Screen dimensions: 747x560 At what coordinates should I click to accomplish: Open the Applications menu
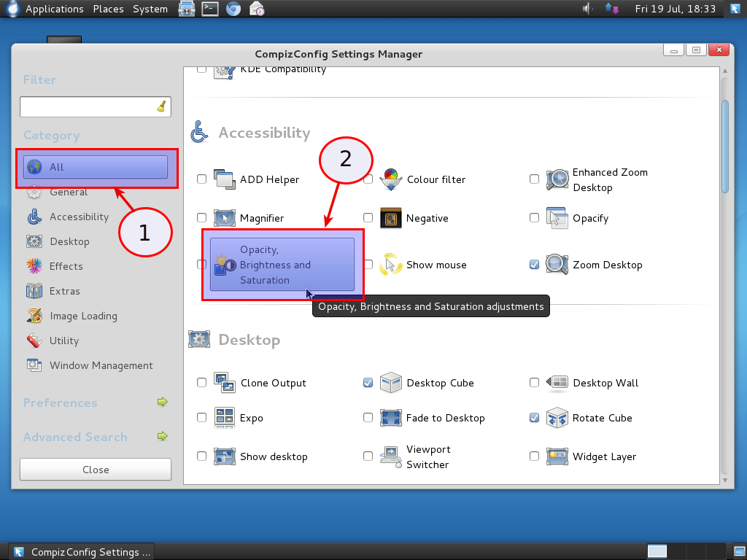point(54,9)
